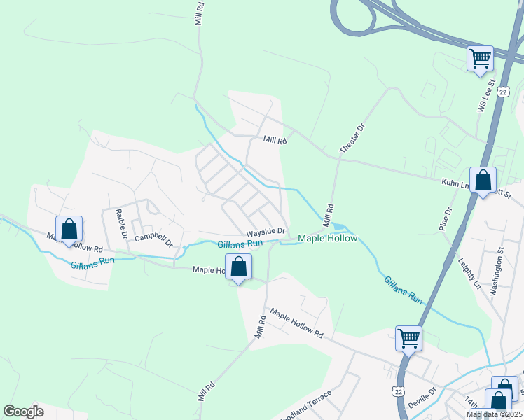Click the small pond near Maple Hollow

339,226
